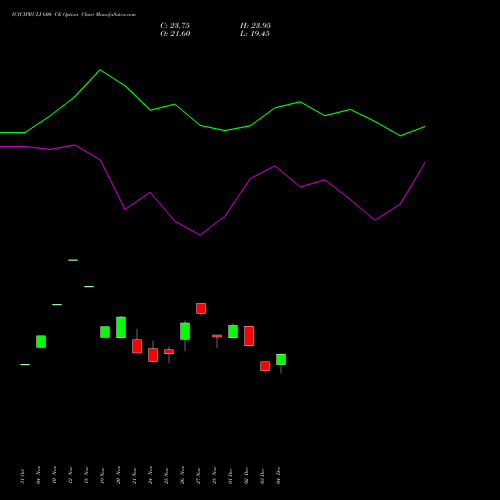Click the small red candle above 25 Nov

point(169,351)
